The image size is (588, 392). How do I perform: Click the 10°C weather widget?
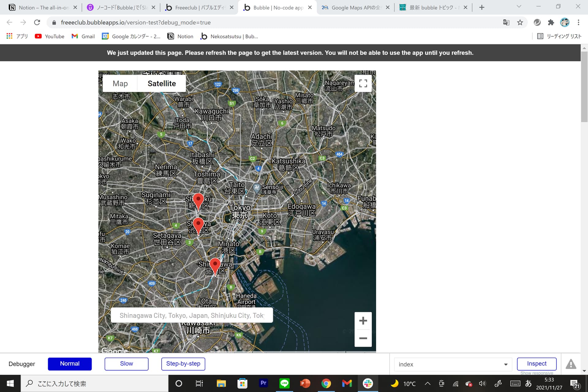click(x=403, y=383)
